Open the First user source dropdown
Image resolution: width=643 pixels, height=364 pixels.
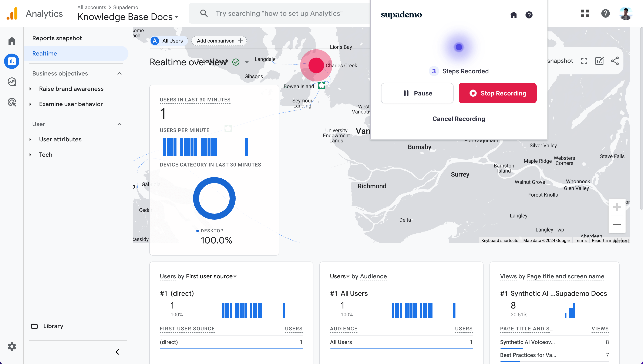211,276
